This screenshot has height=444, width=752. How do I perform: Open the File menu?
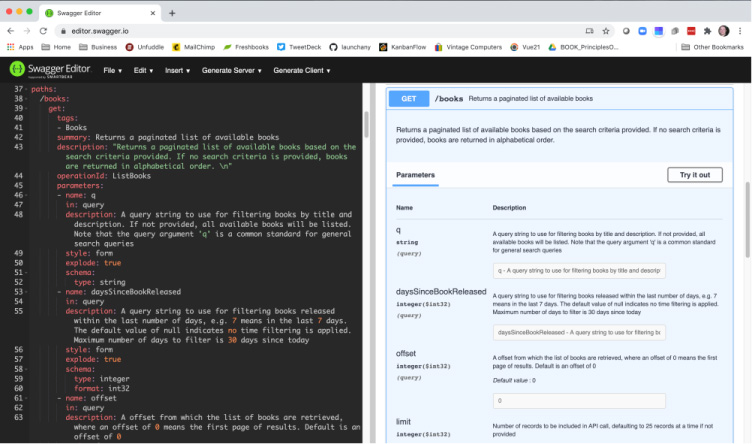coord(112,70)
